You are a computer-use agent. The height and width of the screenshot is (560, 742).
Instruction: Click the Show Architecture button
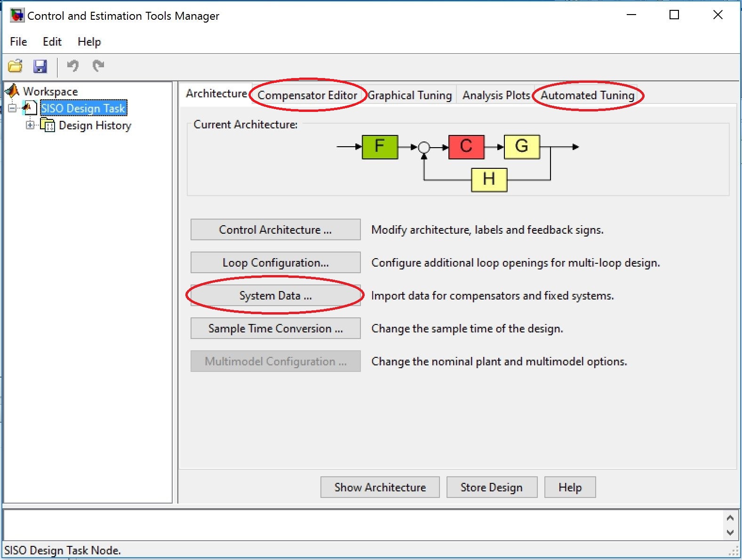point(380,487)
